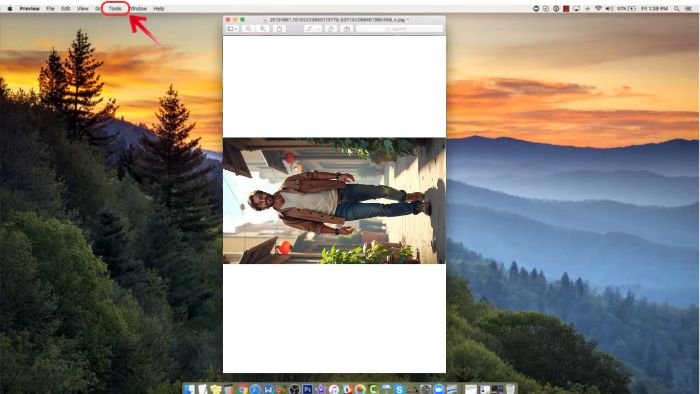
Task: Open iTunes from the Dock
Action: click(x=334, y=389)
